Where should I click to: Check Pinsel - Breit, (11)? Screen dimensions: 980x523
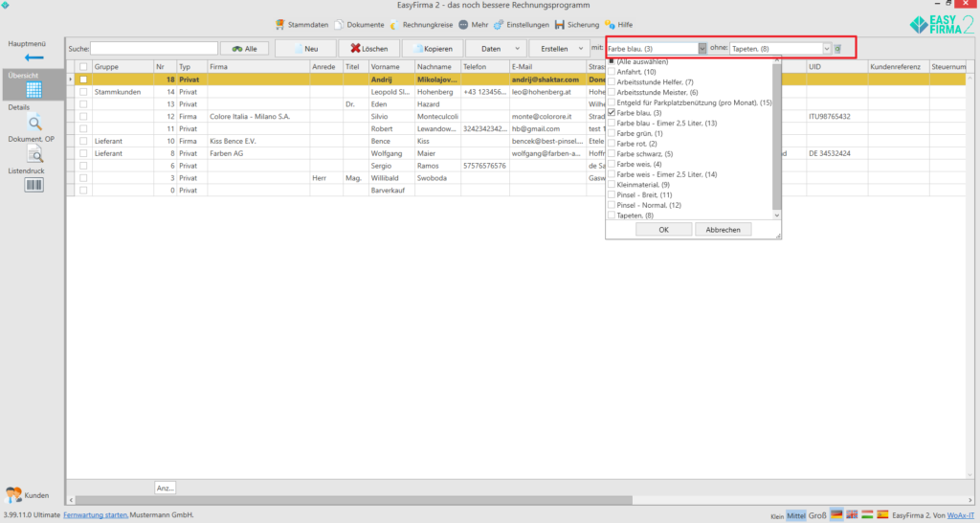(x=612, y=194)
